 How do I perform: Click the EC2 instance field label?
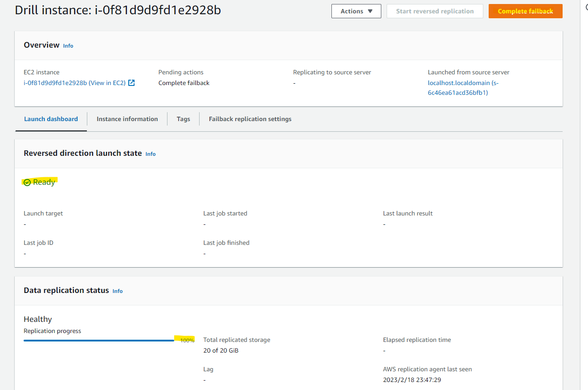tap(41, 72)
